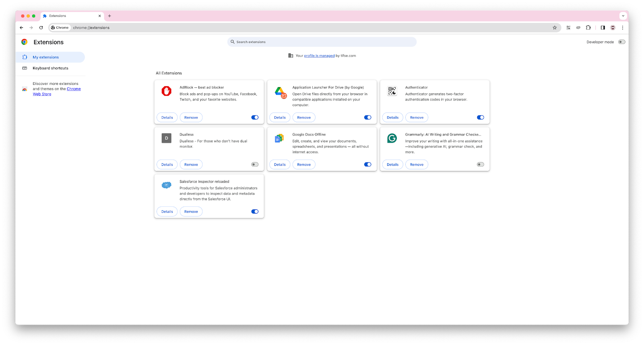Image resolution: width=644 pixels, height=345 pixels.
Task: Remove the Authenticator extension
Action: coord(417,117)
